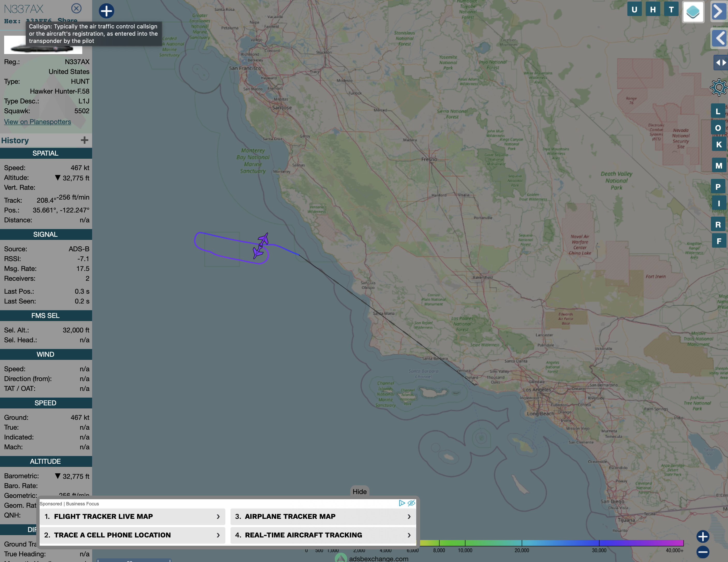Viewport: 728px width, 562px height.
Task: Toggle the I button on right toolbar
Action: [x=719, y=203]
